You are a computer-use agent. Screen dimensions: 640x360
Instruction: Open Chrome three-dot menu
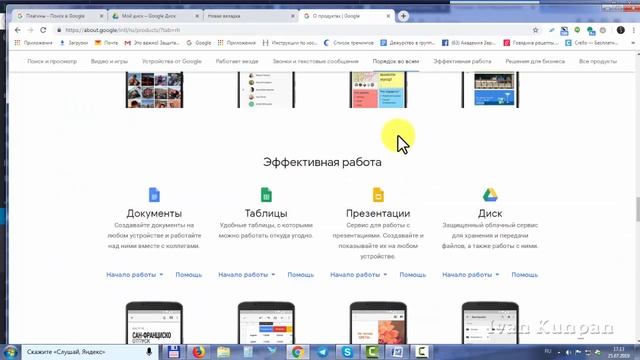633,30
